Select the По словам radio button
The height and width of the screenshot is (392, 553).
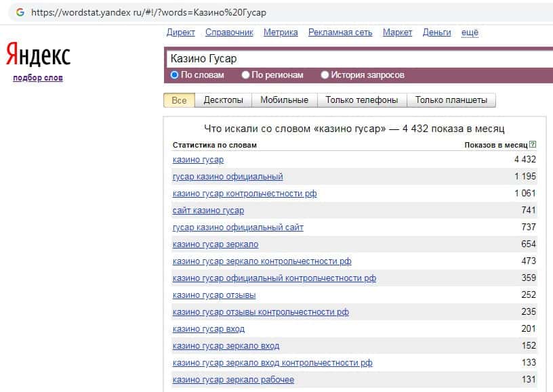174,74
